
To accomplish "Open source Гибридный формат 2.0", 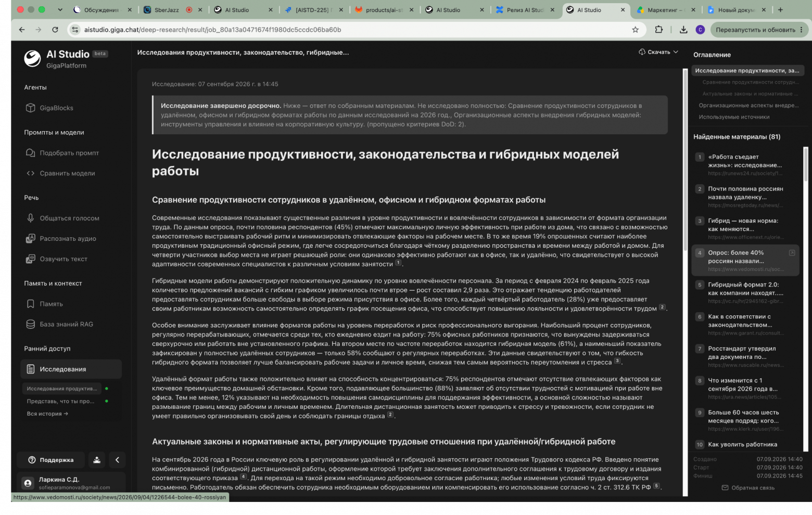I will 745,293.
